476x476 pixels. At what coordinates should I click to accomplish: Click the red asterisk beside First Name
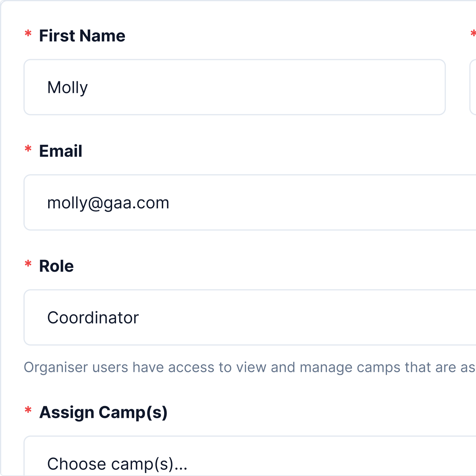[x=28, y=34]
